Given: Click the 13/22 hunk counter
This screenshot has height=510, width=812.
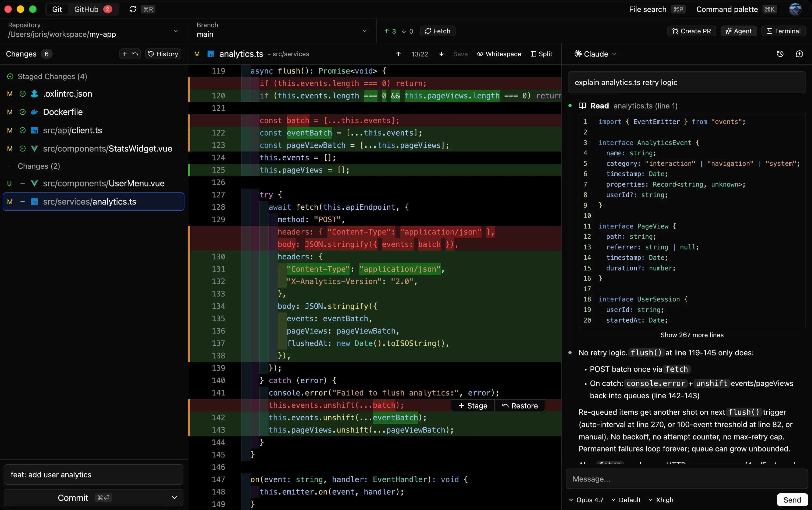Looking at the screenshot, I should [x=419, y=54].
